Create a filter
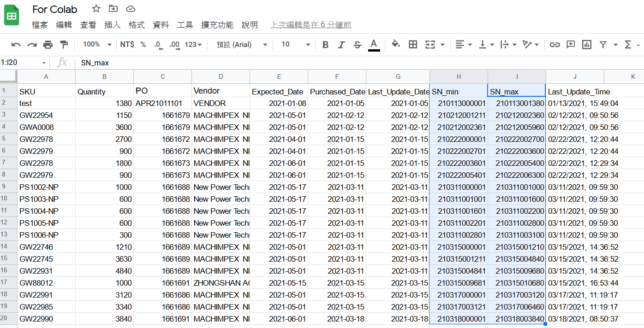The image size is (644, 328). coord(602,44)
